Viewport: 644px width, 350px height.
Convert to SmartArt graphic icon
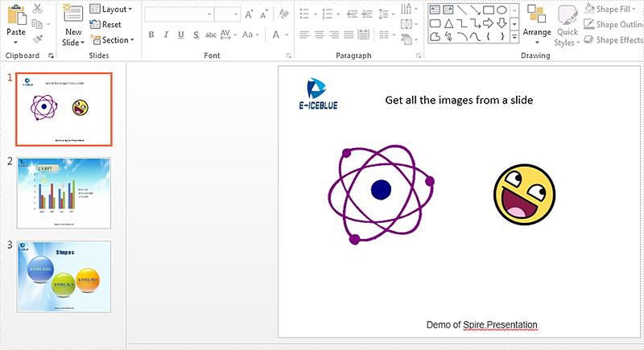(x=409, y=39)
